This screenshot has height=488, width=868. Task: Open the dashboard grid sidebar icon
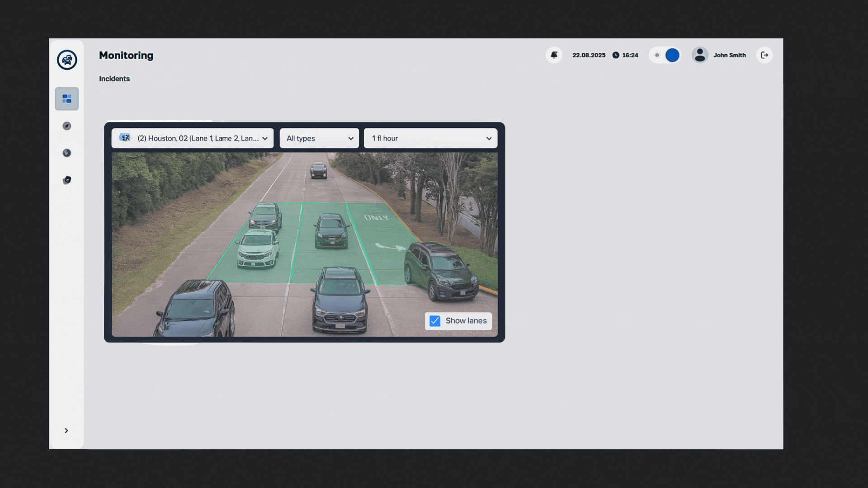pyautogui.click(x=67, y=99)
